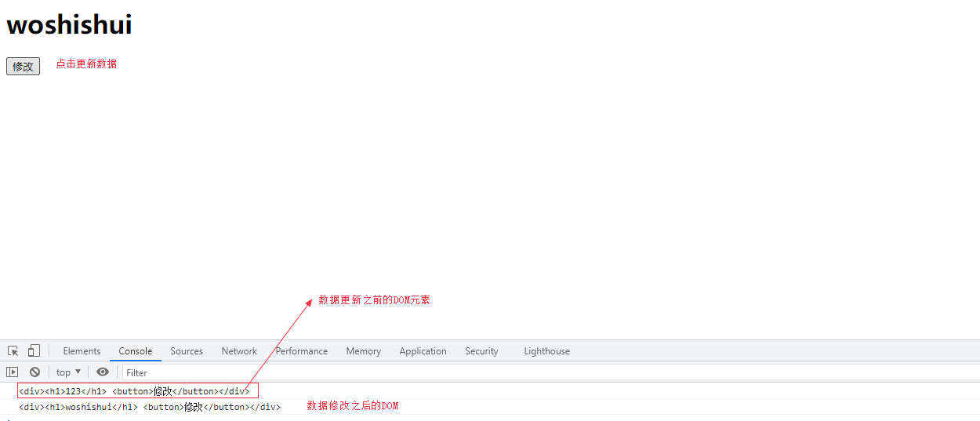Clear the console with the ban icon

34,372
